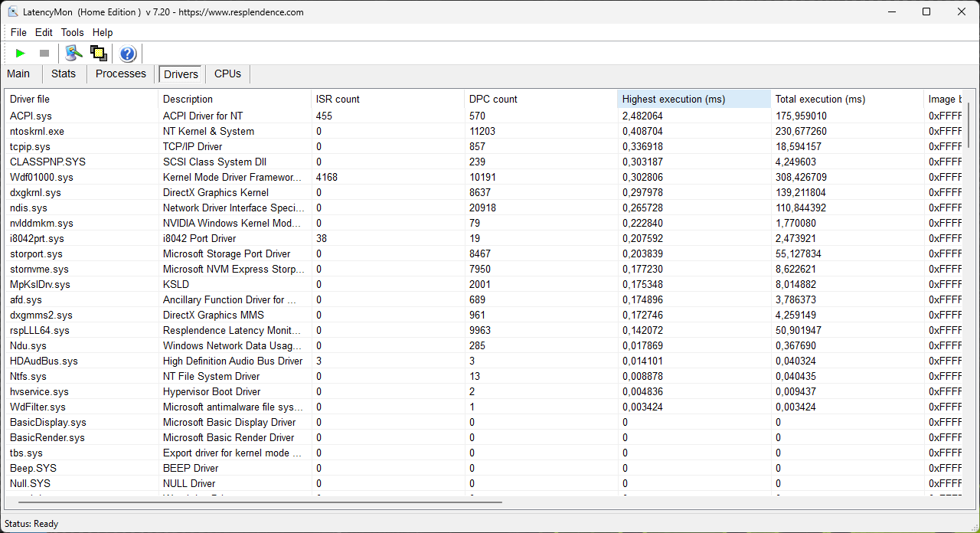Screen dimensions: 980x533
Task: Open the Edit menu
Action: pyautogui.click(x=44, y=32)
